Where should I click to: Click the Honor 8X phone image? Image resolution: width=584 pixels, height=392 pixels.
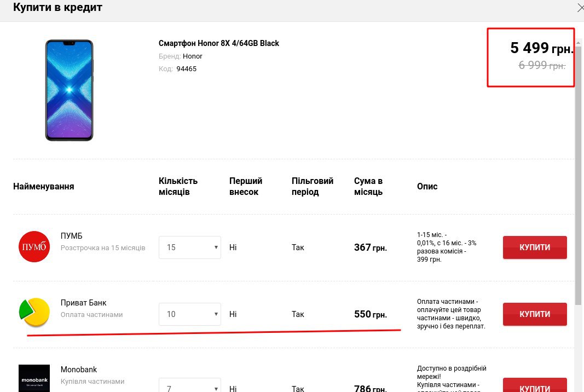pos(70,90)
